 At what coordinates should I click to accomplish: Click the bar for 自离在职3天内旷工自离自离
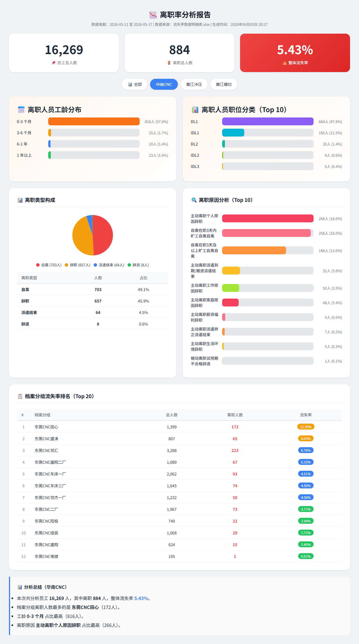point(266,233)
